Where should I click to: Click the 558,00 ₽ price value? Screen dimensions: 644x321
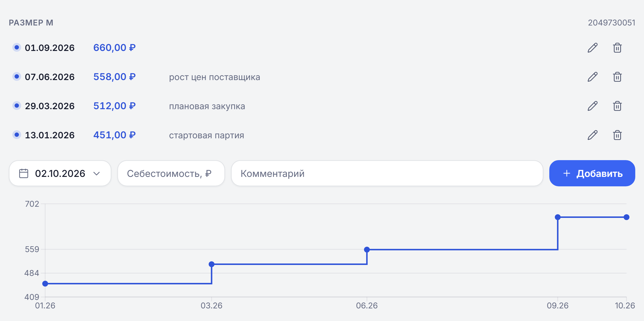tap(115, 77)
